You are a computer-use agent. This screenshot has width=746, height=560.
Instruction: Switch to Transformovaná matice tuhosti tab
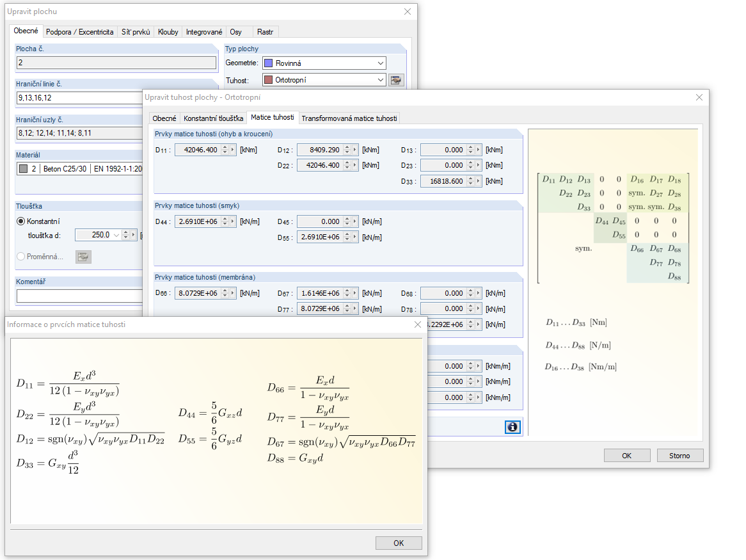click(x=349, y=118)
